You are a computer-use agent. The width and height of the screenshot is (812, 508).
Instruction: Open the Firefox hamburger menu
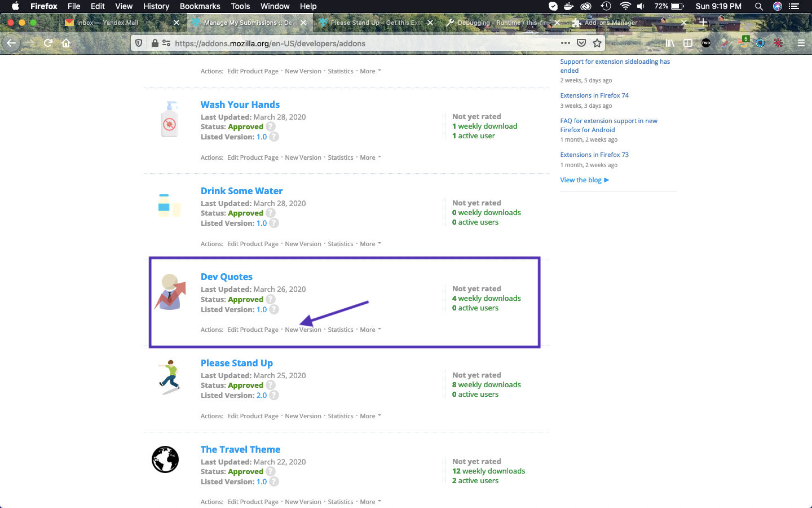tap(801, 43)
